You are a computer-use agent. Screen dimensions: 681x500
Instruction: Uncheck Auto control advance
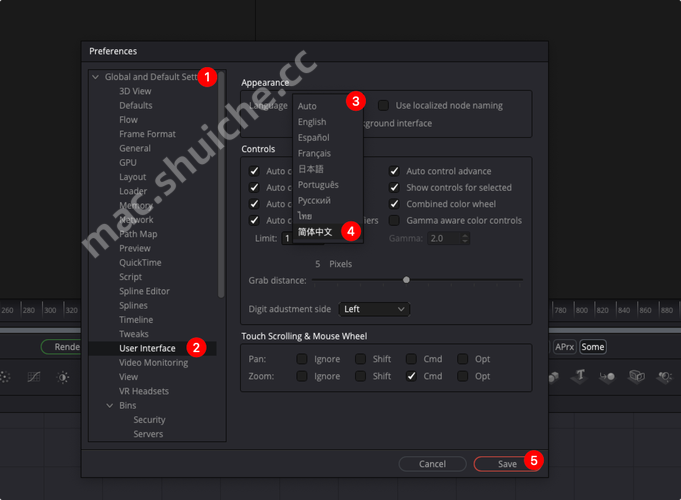395,171
